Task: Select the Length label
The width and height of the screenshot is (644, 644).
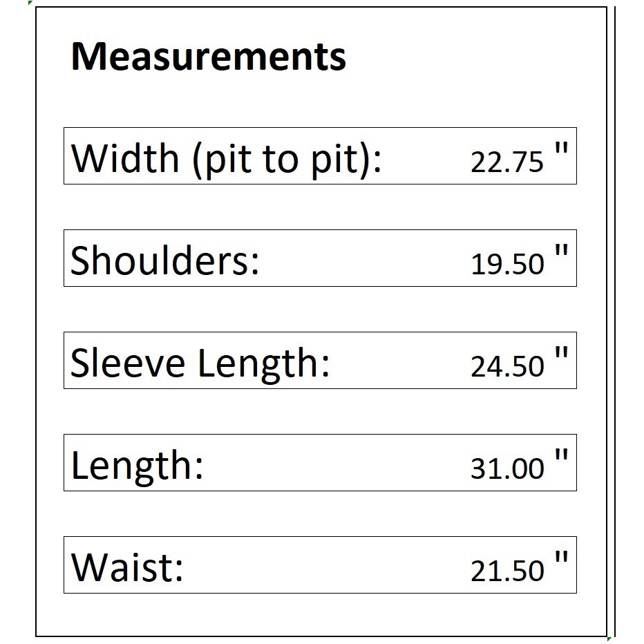Action: point(138,467)
